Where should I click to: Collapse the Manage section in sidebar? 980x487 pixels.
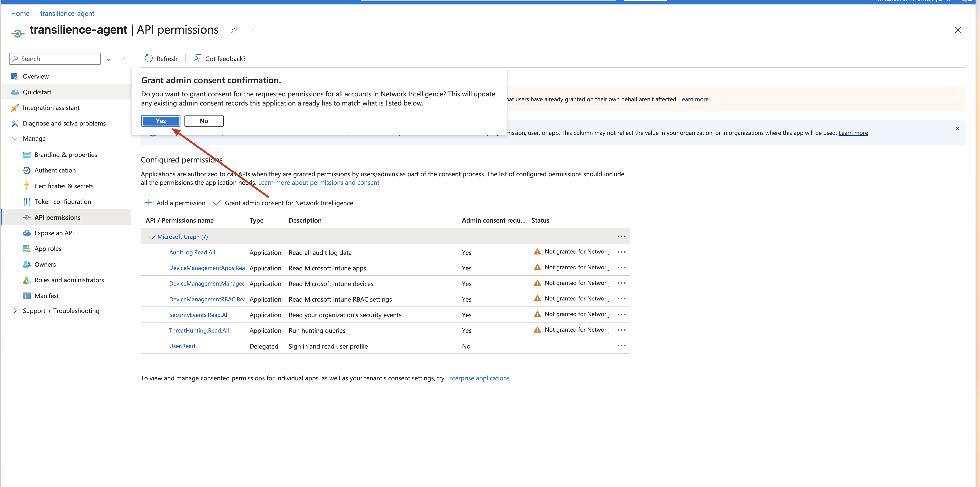[15, 138]
